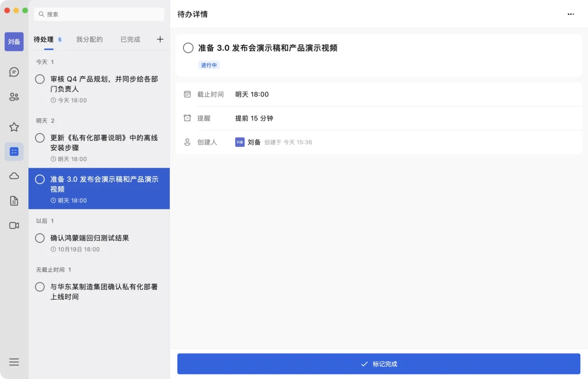Screen dimensions: 588x379
Task: Click the alarm clock icon beside 提醒
Action: click(x=187, y=118)
